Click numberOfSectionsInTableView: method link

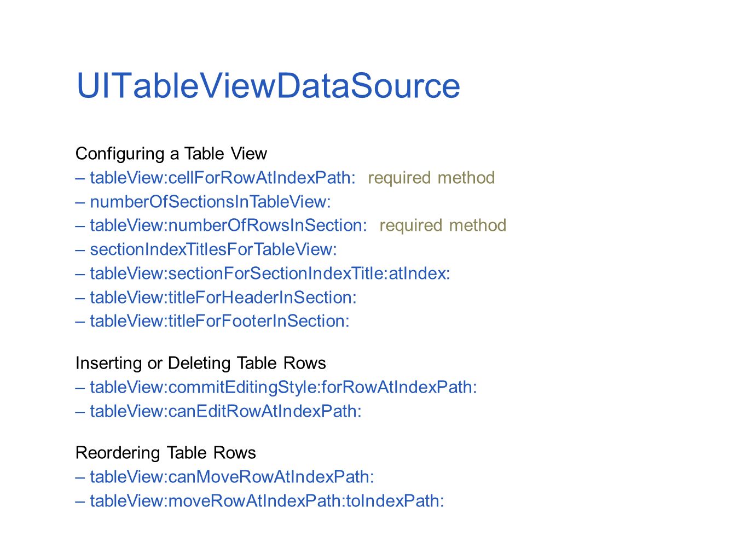pos(211,202)
